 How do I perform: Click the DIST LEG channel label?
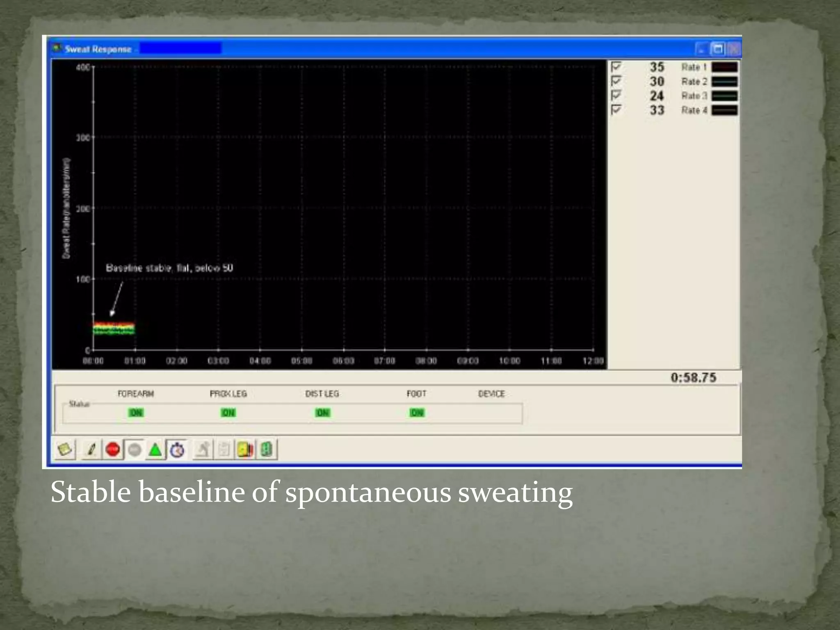[322, 394]
